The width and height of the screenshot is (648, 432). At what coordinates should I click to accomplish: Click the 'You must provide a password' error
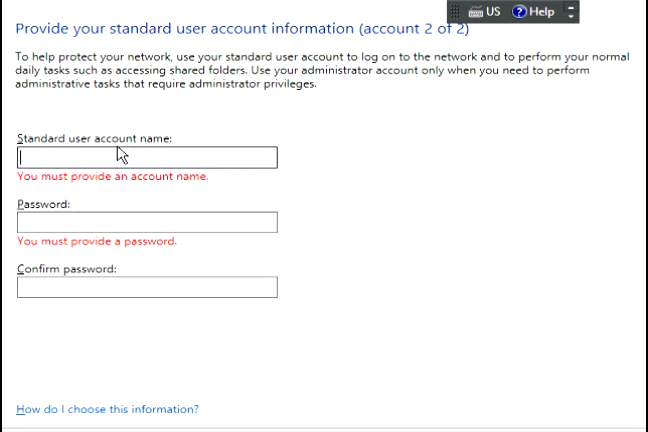[96, 241]
